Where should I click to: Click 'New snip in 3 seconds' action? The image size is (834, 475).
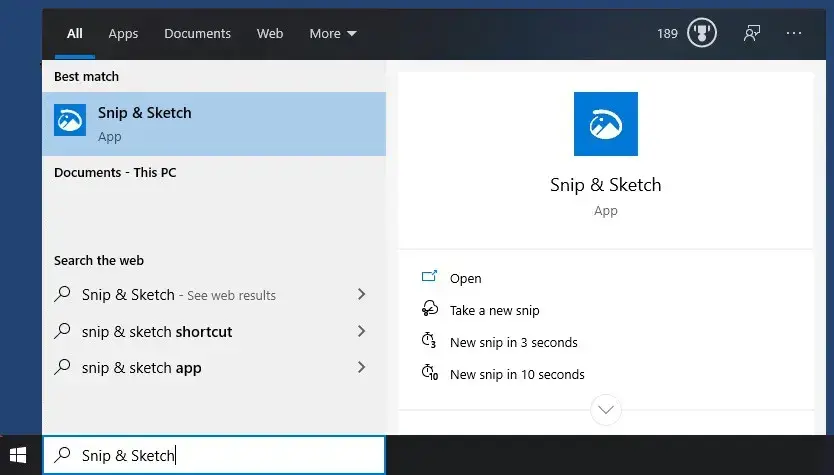[x=514, y=343]
